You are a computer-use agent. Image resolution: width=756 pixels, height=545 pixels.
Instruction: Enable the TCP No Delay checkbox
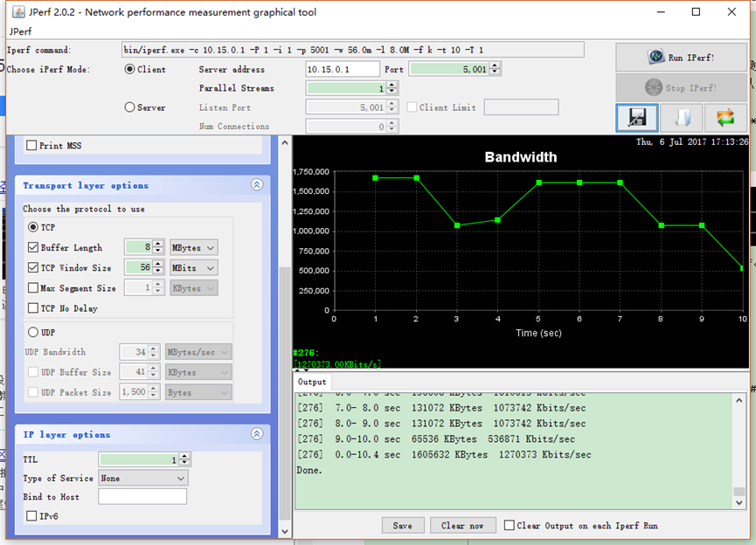click(33, 308)
